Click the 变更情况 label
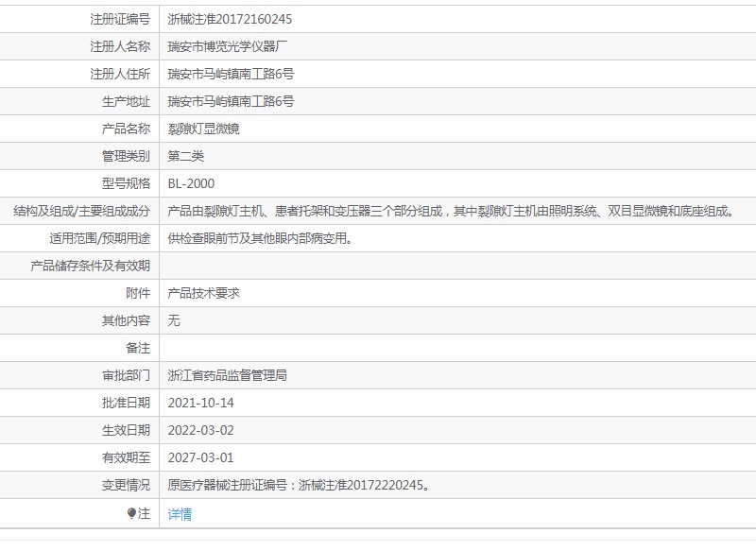The width and height of the screenshot is (756, 551). (126, 485)
